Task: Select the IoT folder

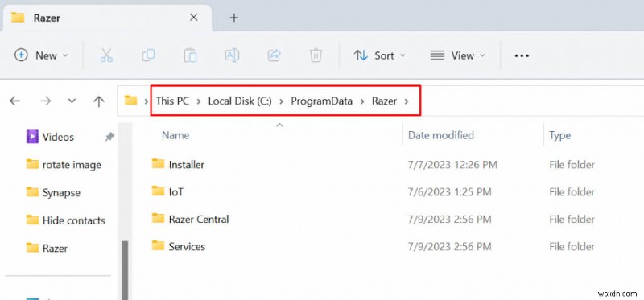Action: pos(175,191)
